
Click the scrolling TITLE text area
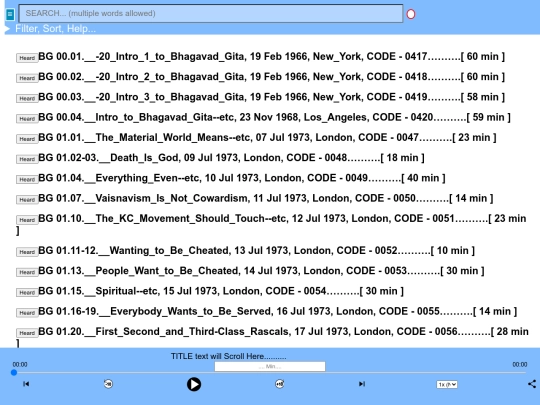pyautogui.click(x=228, y=356)
